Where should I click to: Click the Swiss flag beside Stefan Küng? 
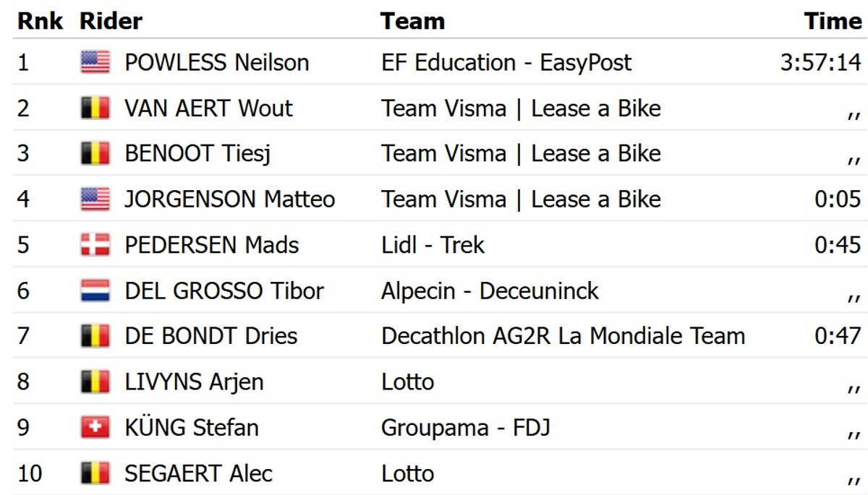[95, 427]
